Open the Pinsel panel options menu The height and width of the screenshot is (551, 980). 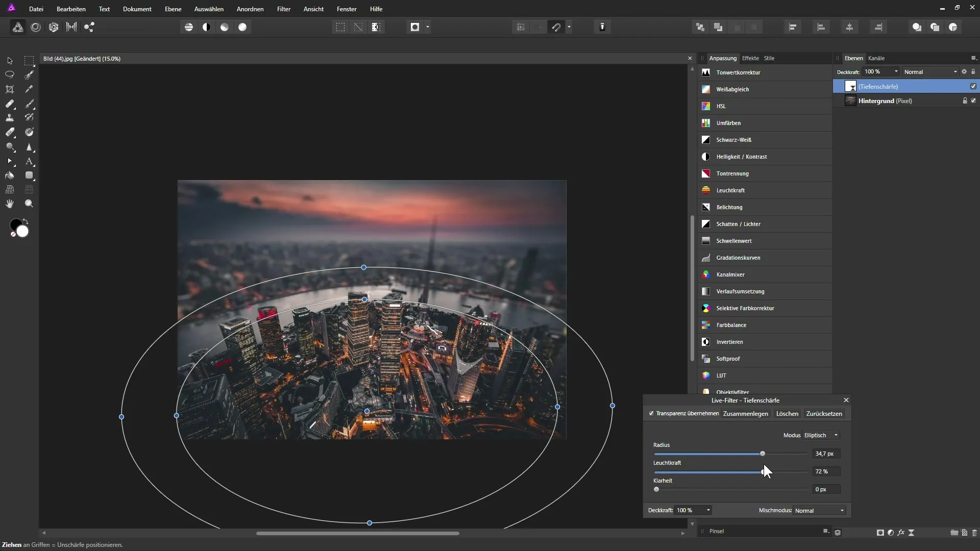[x=826, y=531]
